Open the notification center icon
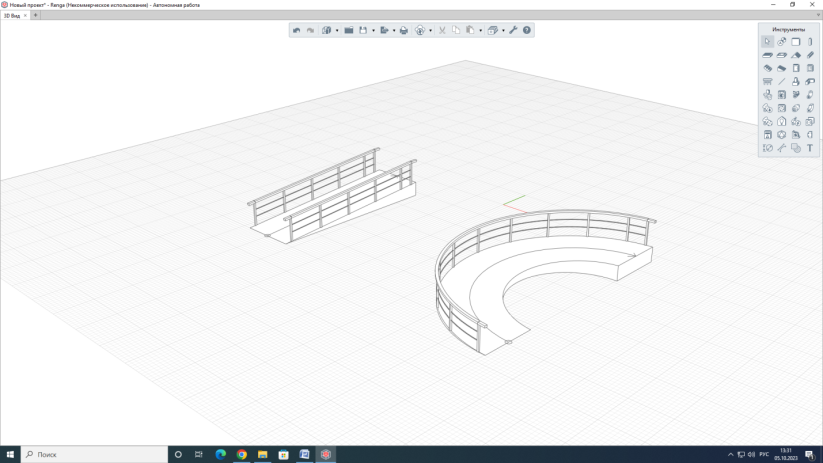The image size is (823, 463). [x=809, y=455]
